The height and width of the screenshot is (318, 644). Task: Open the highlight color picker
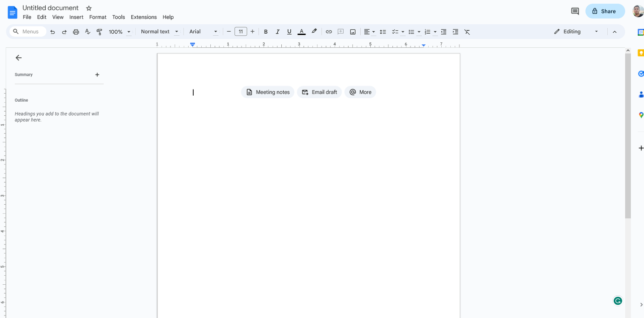click(x=314, y=31)
